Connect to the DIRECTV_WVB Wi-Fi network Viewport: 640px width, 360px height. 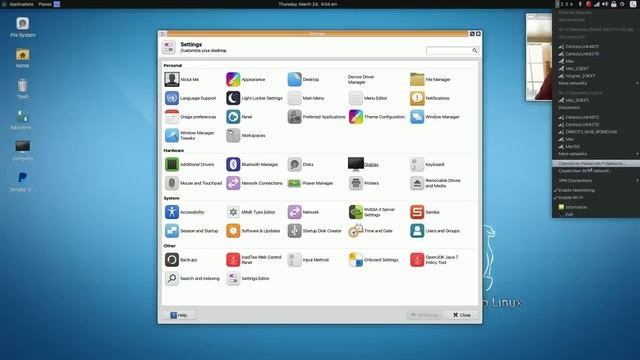point(596,132)
